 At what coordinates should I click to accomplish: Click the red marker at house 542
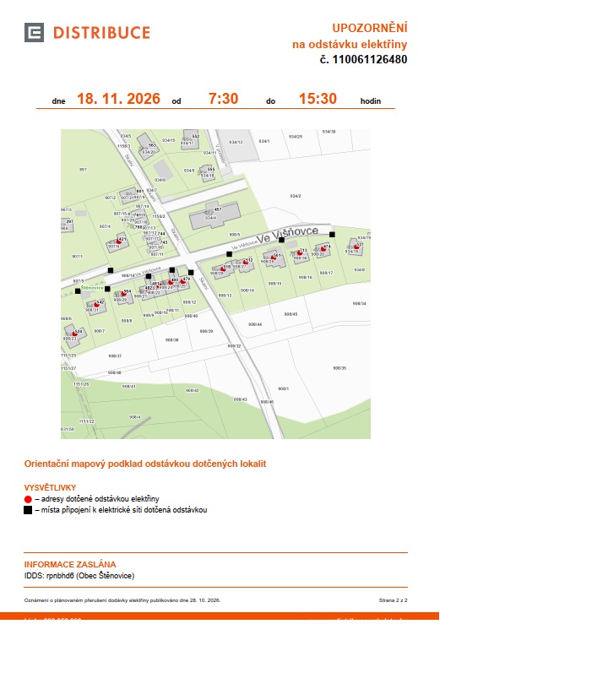point(96,305)
